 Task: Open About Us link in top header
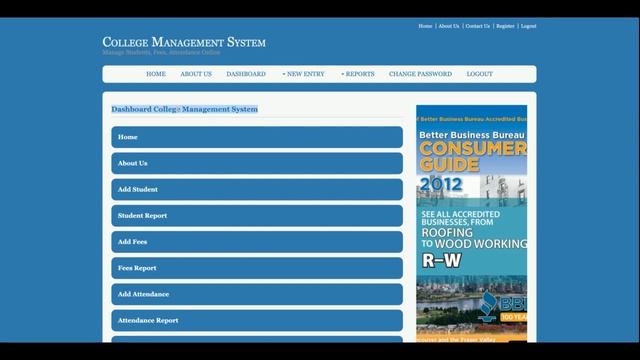(449, 26)
